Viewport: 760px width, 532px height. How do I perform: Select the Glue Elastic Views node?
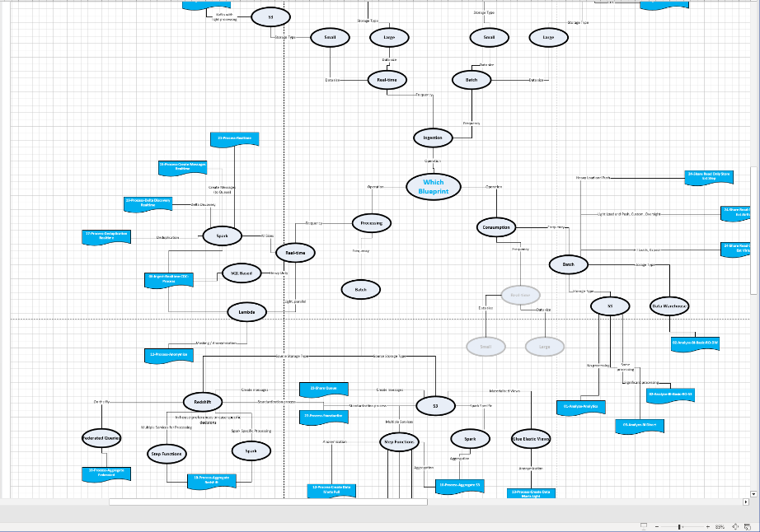(532, 439)
